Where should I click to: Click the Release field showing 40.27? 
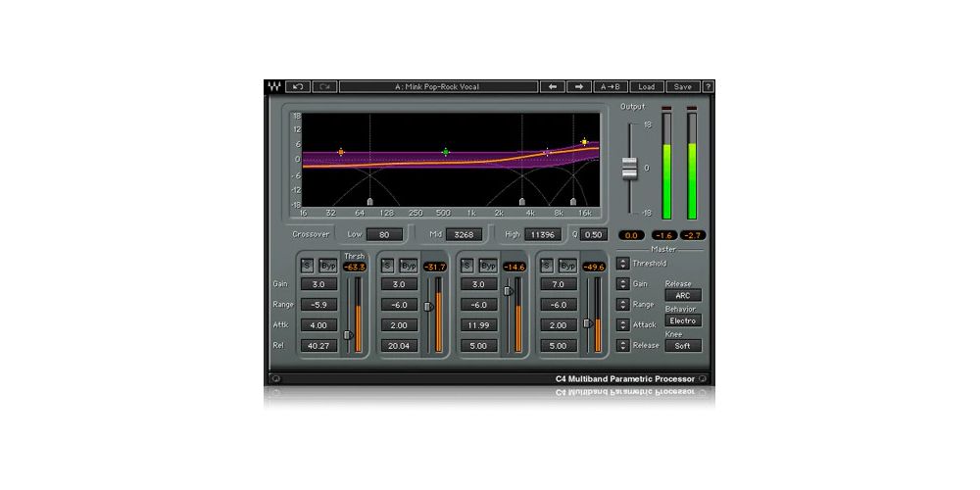coord(318,346)
